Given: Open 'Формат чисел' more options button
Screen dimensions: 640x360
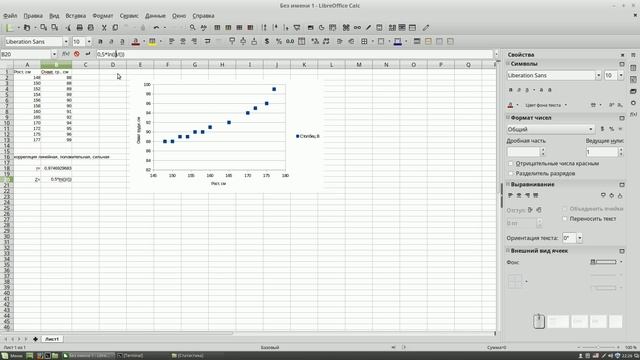Looking at the screenshot, I should (622, 118).
